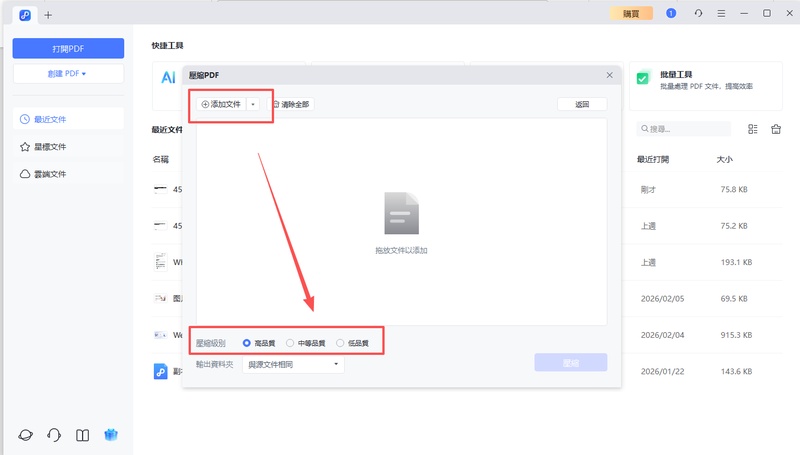Click the drop file placeholder icon
The image size is (800, 455).
point(402,213)
